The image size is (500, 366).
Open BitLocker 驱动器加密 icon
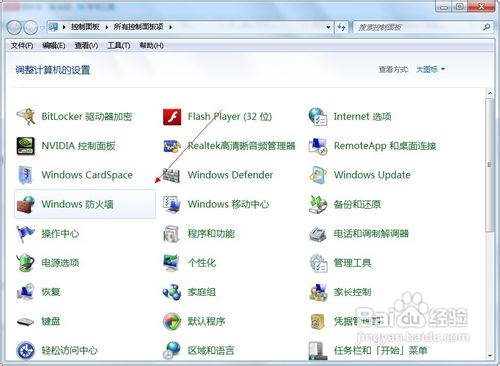pyautogui.click(x=26, y=117)
